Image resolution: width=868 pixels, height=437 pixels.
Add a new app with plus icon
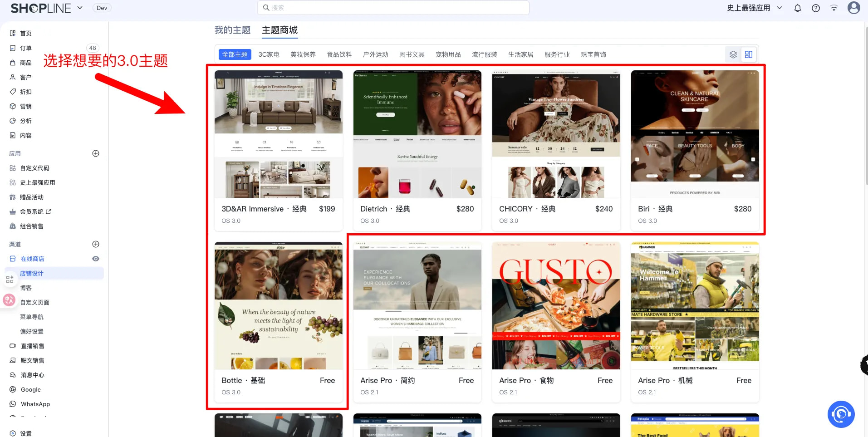tap(96, 153)
